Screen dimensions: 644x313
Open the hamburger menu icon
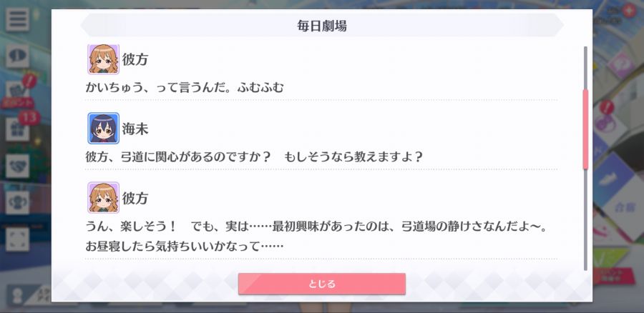(x=17, y=19)
